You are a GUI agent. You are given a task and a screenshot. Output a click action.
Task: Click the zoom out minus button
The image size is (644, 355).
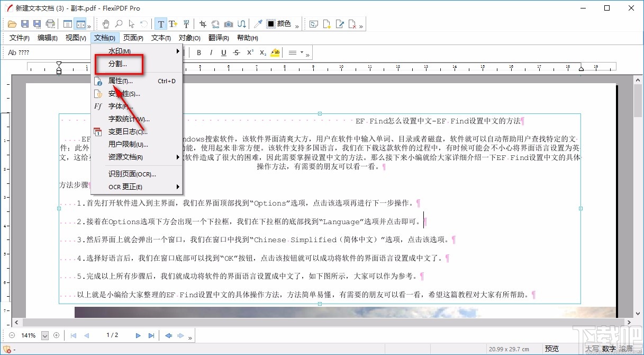click(x=12, y=335)
